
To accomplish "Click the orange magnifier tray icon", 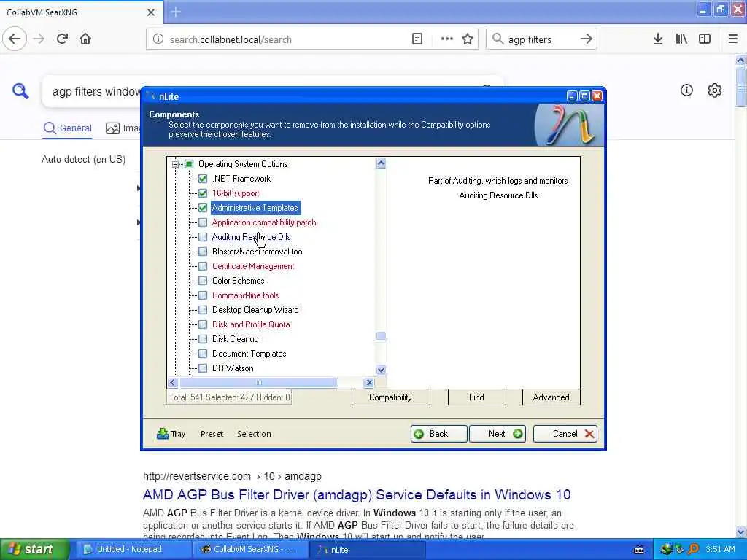I will [694, 549].
